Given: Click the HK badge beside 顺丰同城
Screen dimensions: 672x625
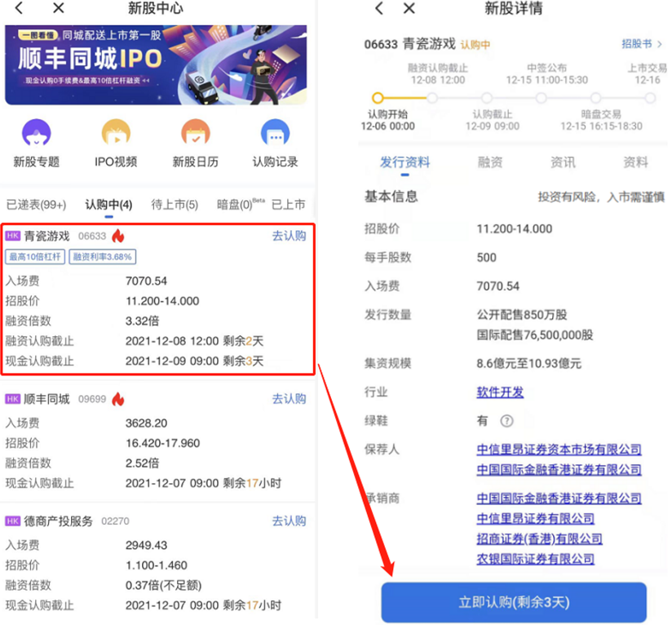Looking at the screenshot, I should (x=13, y=399).
